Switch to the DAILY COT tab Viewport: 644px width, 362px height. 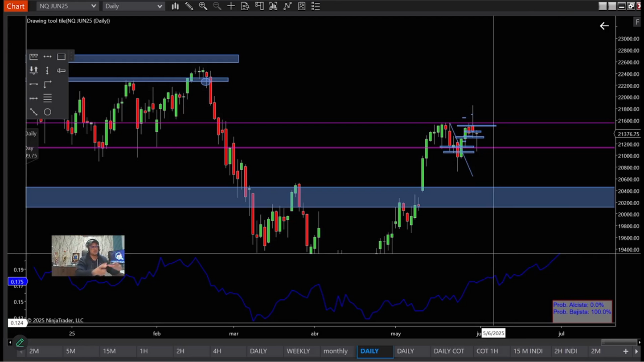tap(449, 351)
